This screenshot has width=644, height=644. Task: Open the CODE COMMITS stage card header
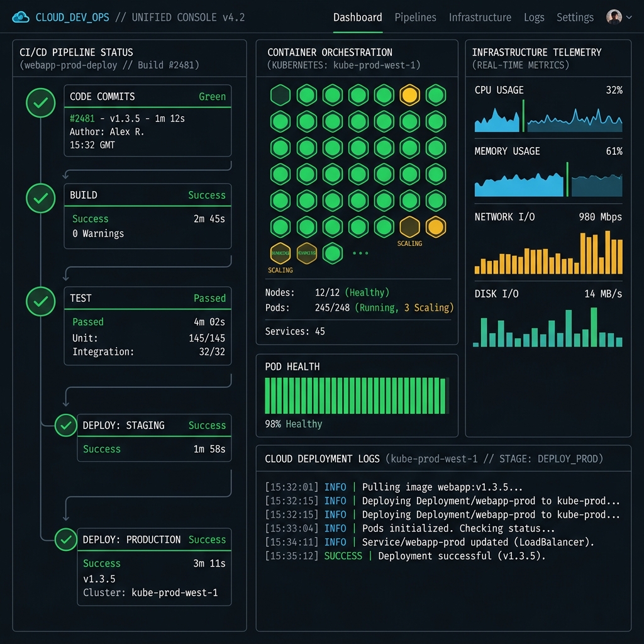pos(148,96)
